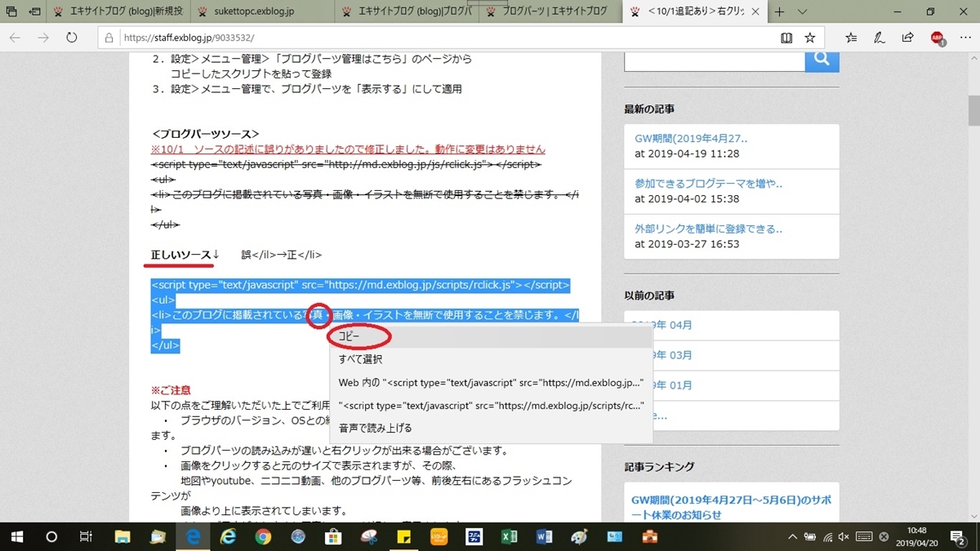Open the Windows Start menu
Viewport: 980px width, 551px height.
(x=18, y=537)
